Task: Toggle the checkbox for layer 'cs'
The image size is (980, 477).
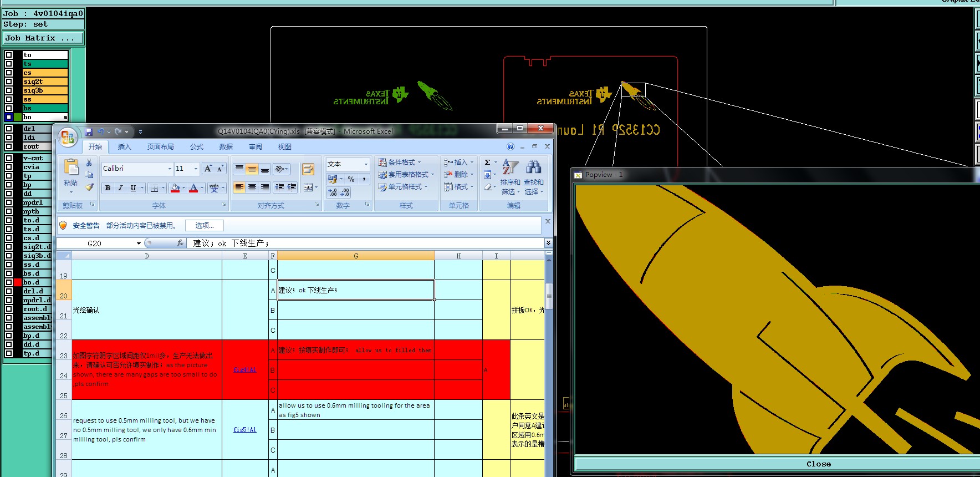Action: point(9,73)
